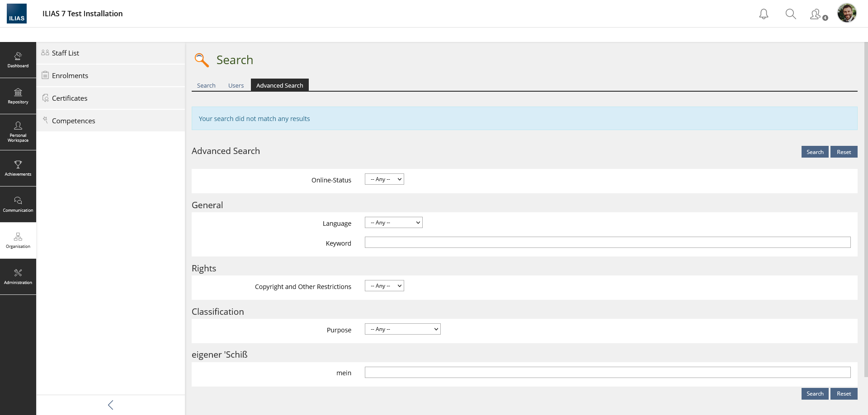Open the Who is Online contacts icon
Viewport: 868px width, 415px height.
pyautogui.click(x=817, y=14)
